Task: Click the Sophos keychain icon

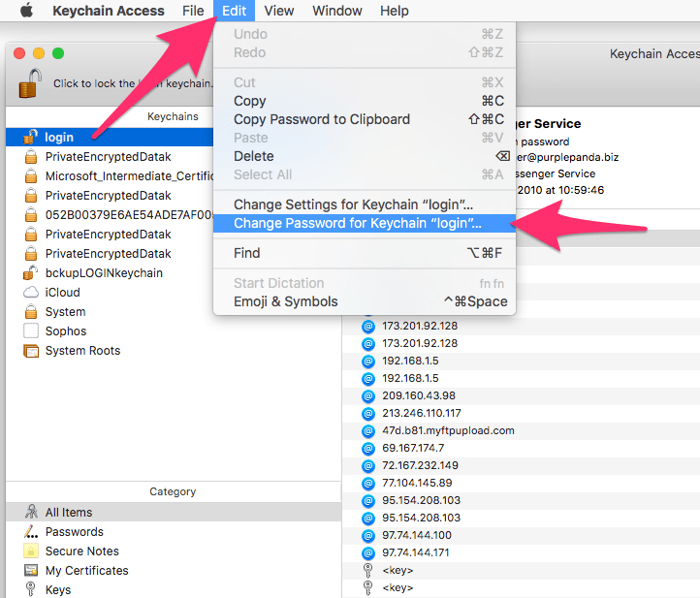Action: coord(31,330)
